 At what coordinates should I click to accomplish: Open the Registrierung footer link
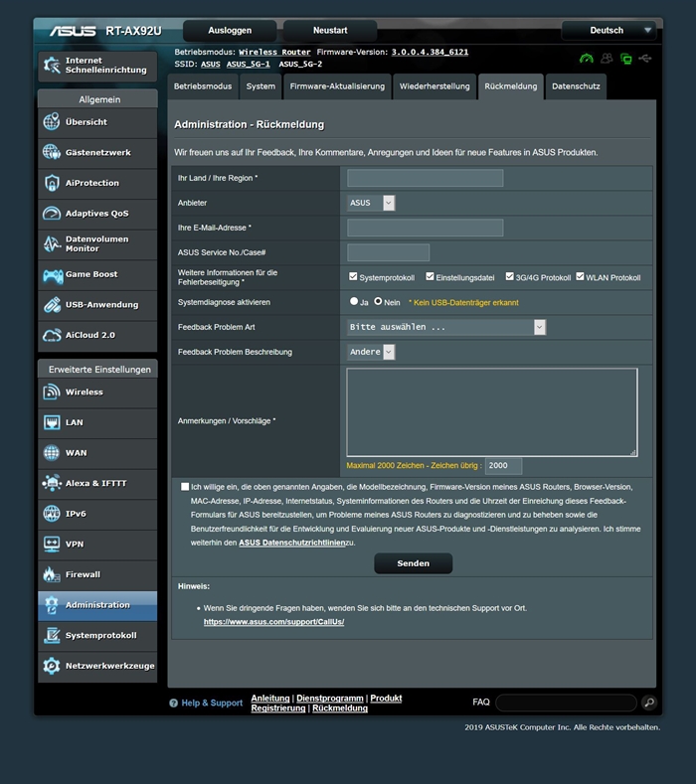278,708
